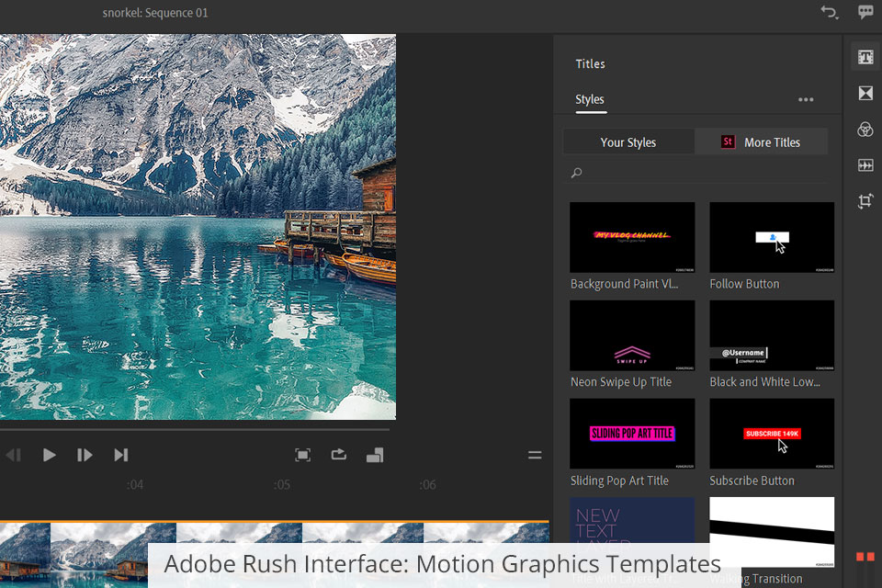The width and height of the screenshot is (882, 588).
Task: Open the preview options menu icon
Action: coord(535,455)
